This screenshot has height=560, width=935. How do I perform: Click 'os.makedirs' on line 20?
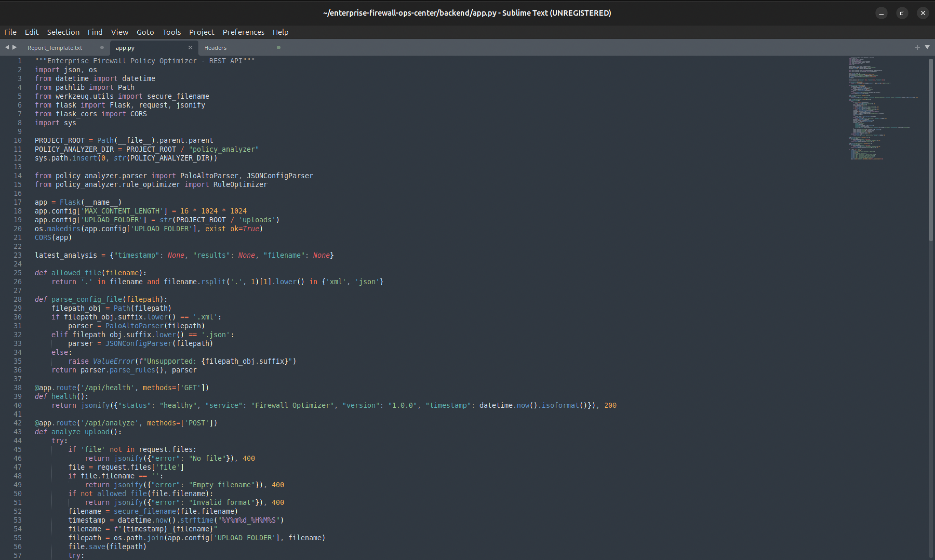(x=58, y=229)
